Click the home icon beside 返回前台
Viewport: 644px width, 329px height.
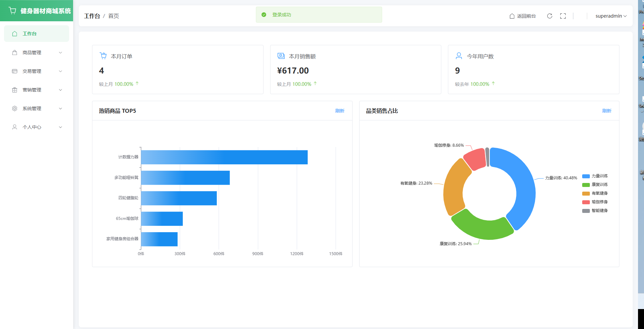click(x=512, y=16)
